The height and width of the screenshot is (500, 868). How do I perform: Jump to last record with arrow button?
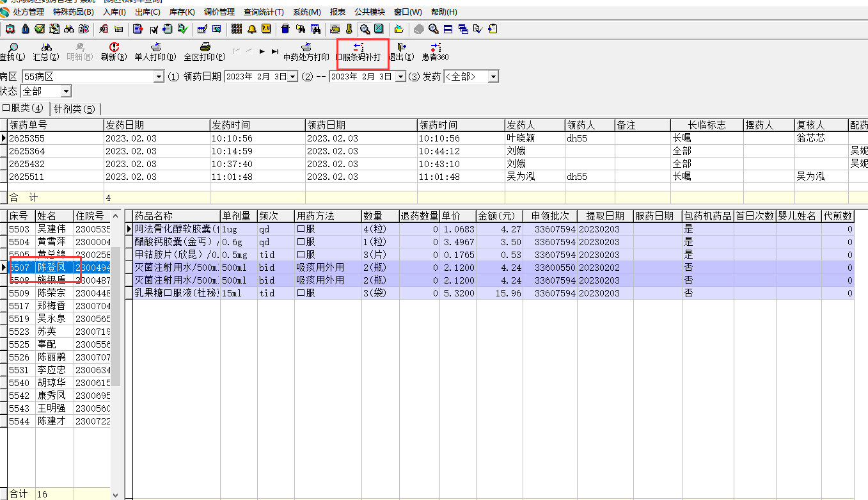coord(275,51)
